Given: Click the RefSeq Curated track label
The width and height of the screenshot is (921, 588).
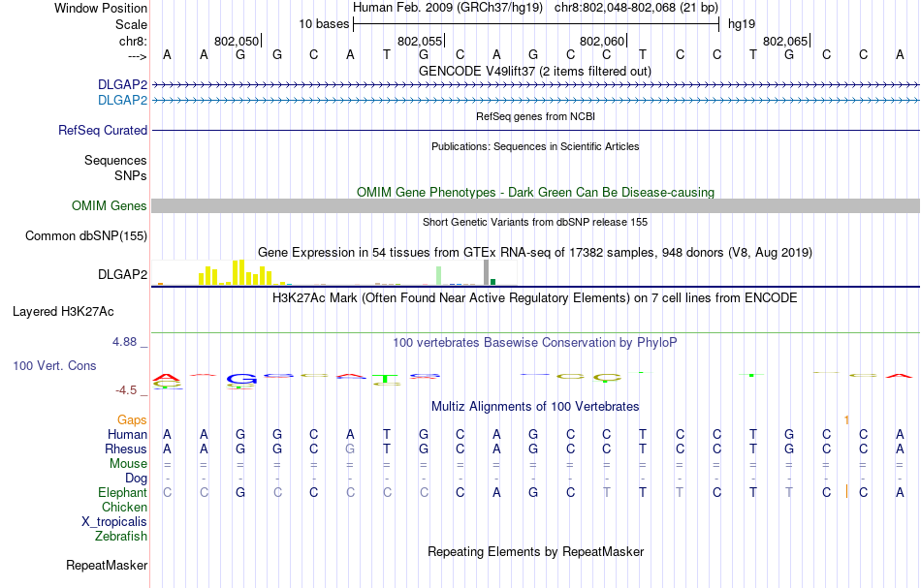Looking at the screenshot, I should click(102, 130).
